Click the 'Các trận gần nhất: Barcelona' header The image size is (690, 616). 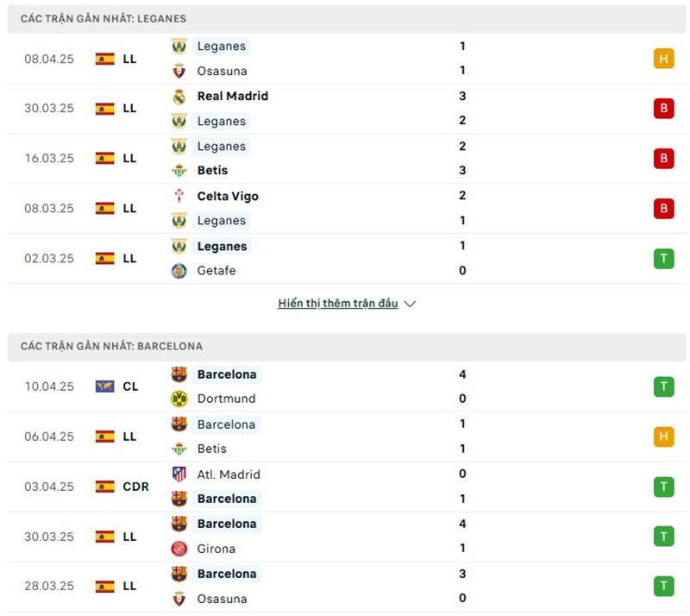(112, 346)
